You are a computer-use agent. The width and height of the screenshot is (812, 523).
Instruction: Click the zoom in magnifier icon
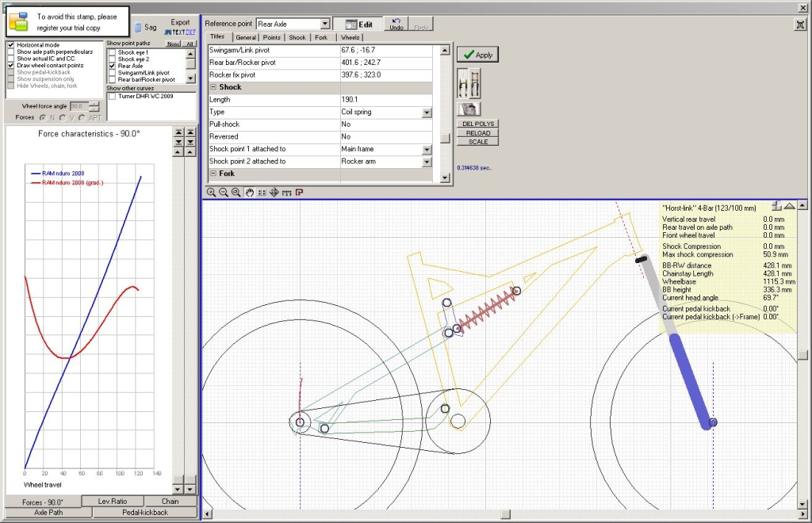coord(212,192)
